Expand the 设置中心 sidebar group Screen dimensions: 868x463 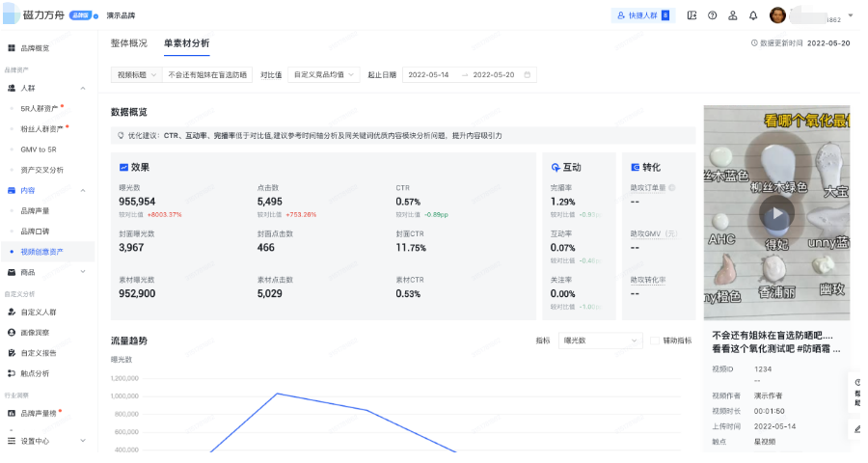point(83,441)
